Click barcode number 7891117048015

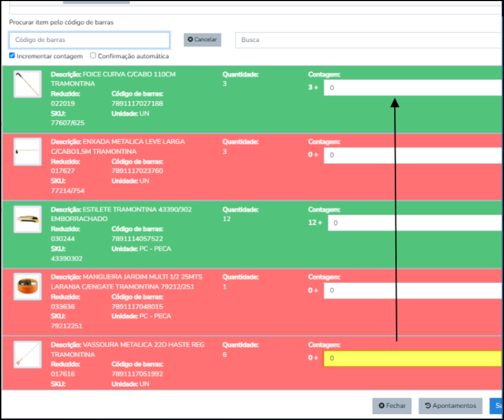click(137, 306)
